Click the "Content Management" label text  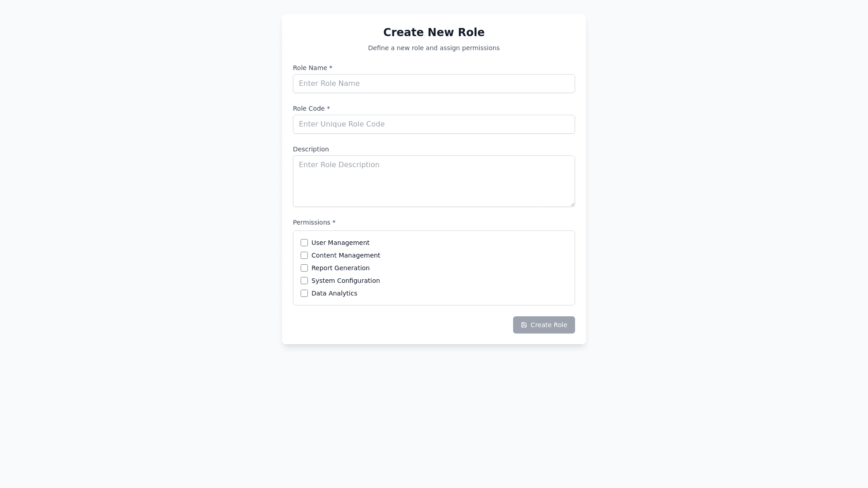[345, 255]
